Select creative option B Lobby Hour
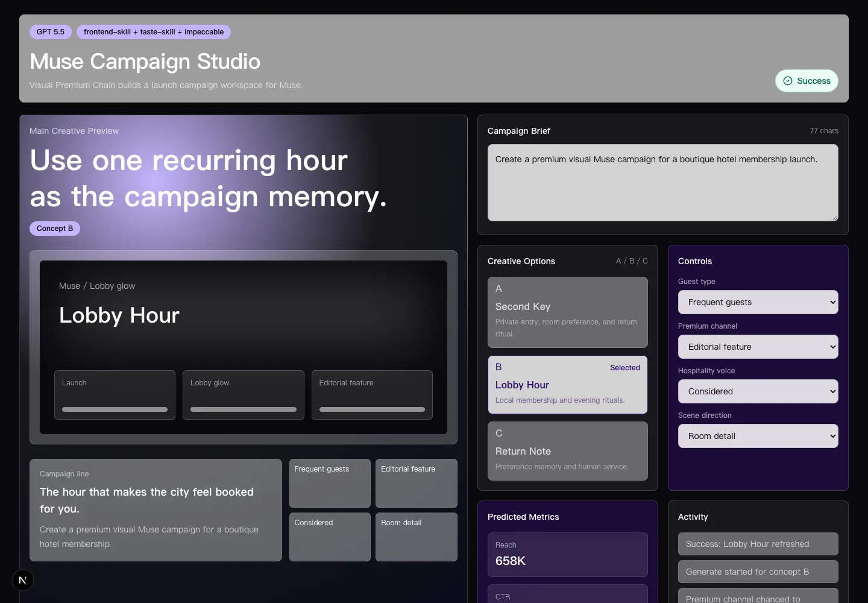The image size is (868, 603). [568, 385]
